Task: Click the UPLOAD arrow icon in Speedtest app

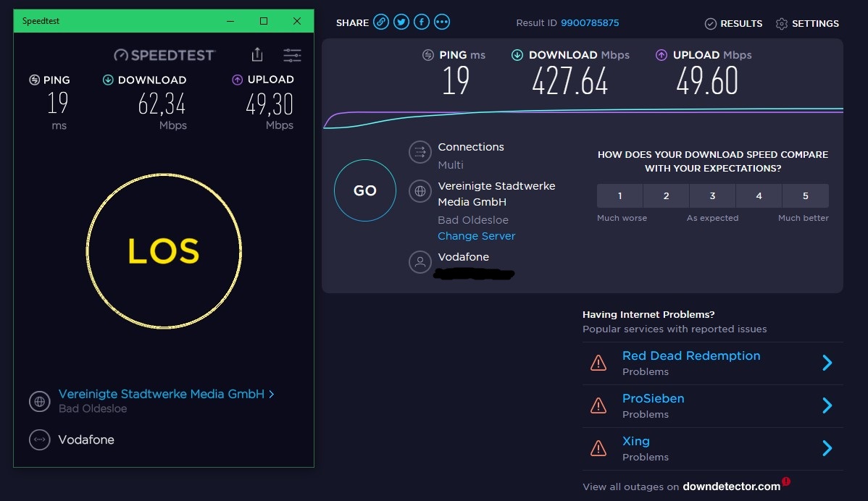Action: [x=238, y=80]
